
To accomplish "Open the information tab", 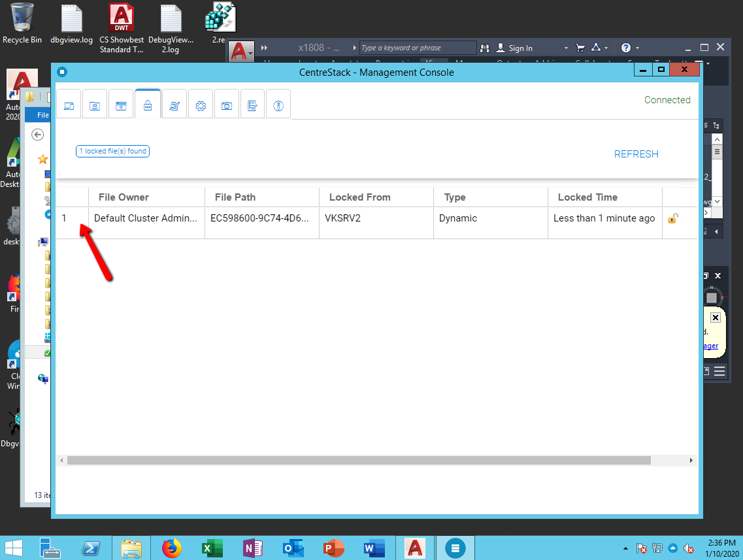I will pos(278,104).
